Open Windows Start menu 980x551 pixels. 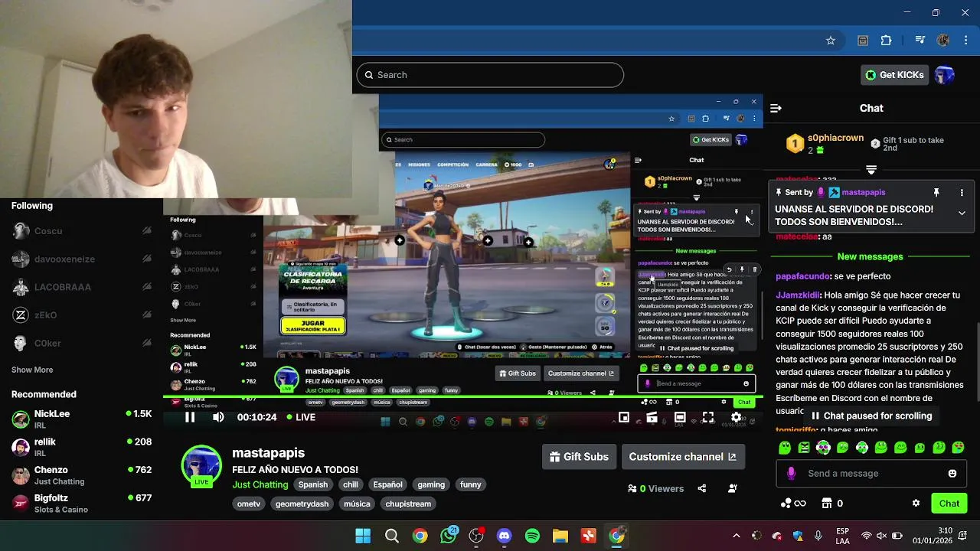tap(363, 536)
